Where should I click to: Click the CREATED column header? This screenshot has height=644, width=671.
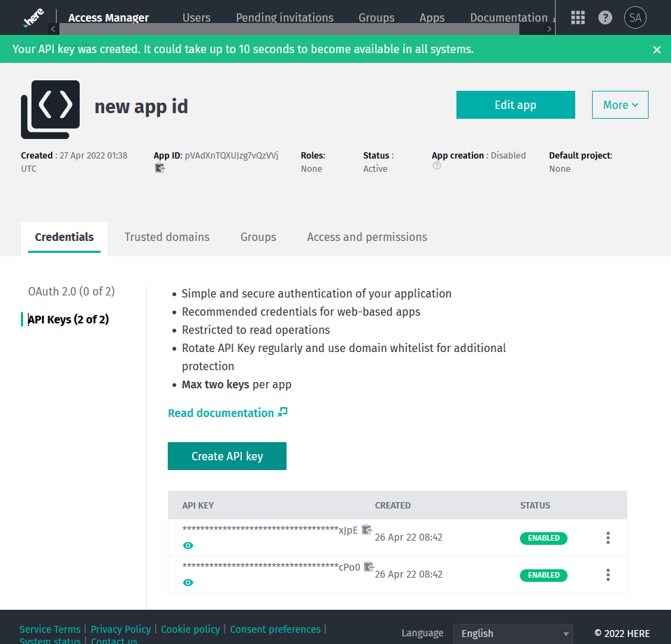coord(392,506)
